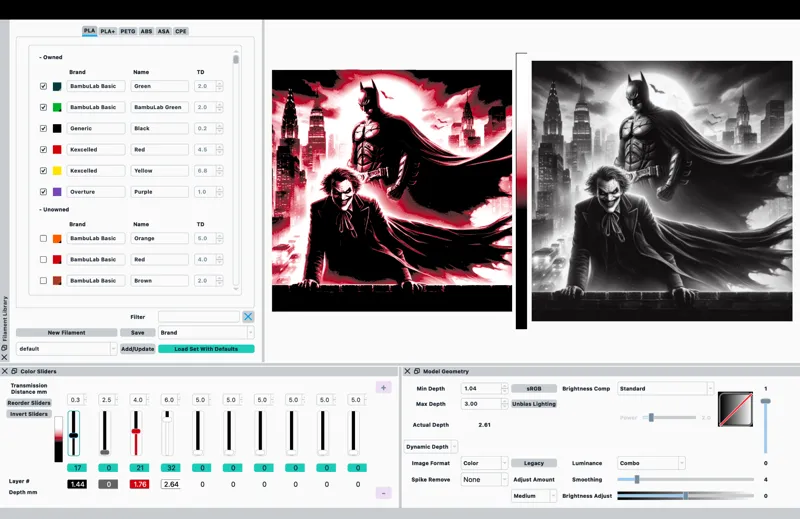Click Load Set With Defaults

[x=206, y=349]
